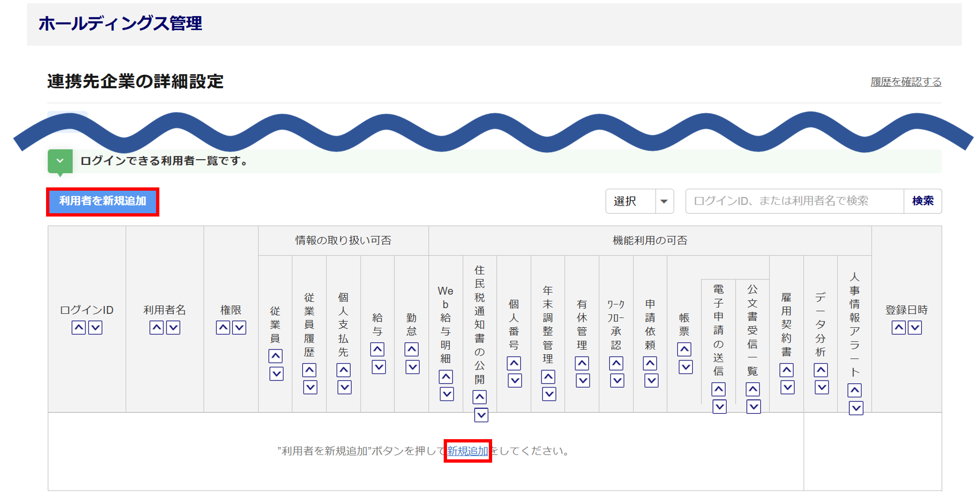Open the 履歴を確認する link
Viewport: 980px width, 496px height.
click(906, 82)
